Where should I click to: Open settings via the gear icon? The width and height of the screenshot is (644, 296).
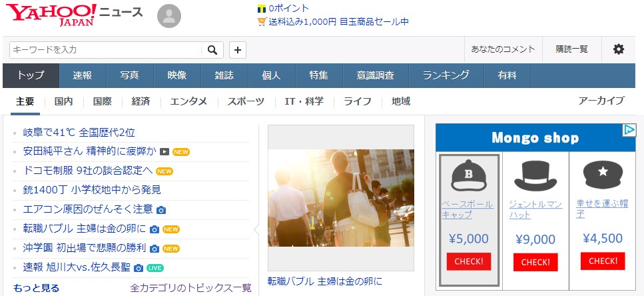click(619, 49)
